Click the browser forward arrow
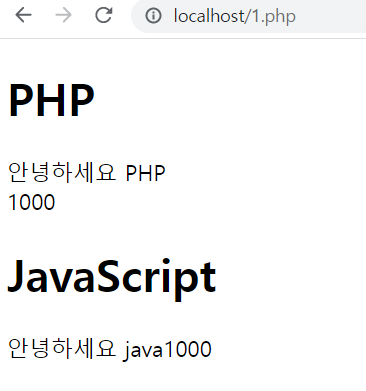366x391 pixels. click(x=63, y=15)
